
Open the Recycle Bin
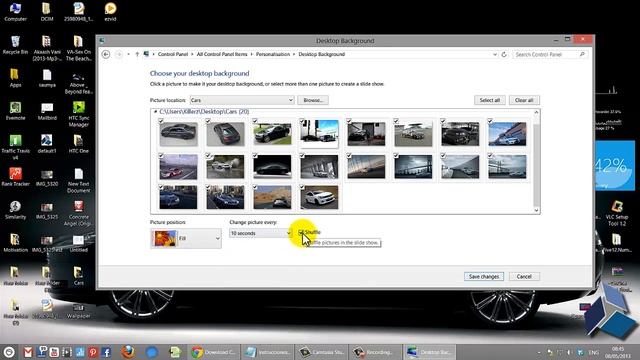click(16, 45)
